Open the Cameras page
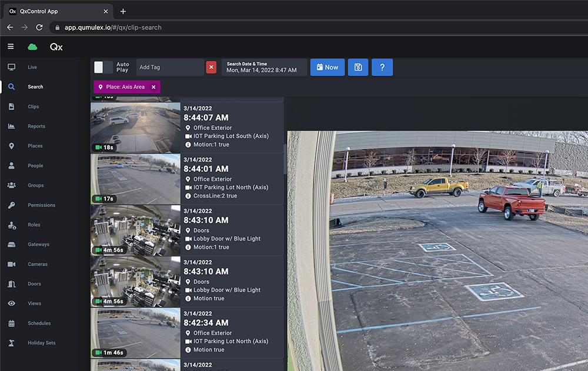The image size is (588, 371). [38, 264]
